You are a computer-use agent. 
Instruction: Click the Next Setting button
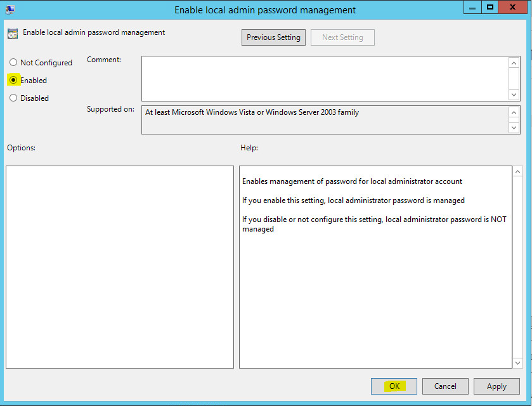pyautogui.click(x=342, y=37)
